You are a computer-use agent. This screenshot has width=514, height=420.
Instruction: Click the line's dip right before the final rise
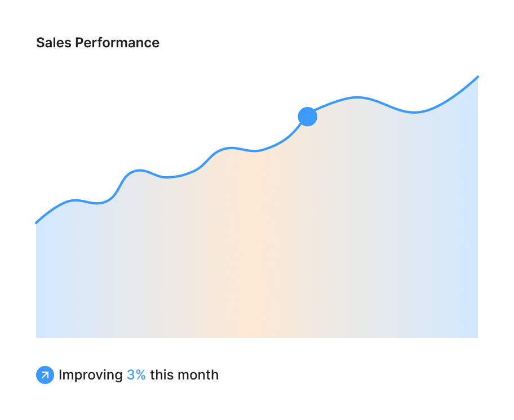[x=414, y=112]
